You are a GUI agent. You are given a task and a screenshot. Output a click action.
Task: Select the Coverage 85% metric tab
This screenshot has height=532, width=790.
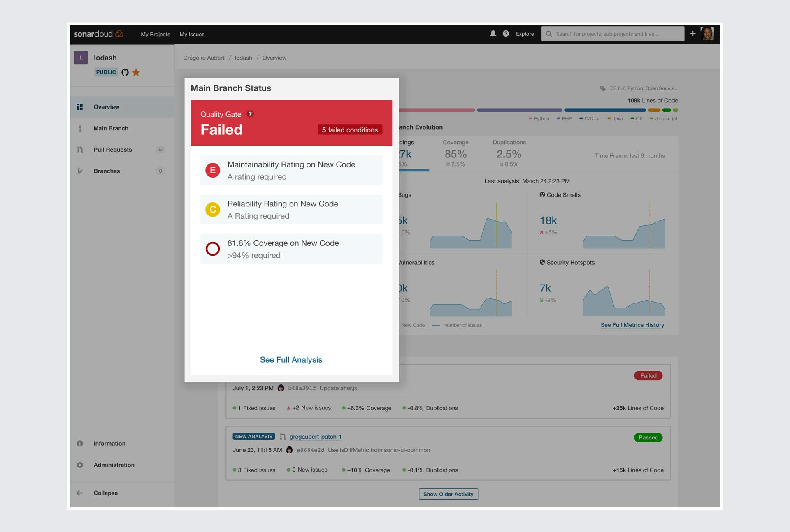pyautogui.click(x=455, y=153)
